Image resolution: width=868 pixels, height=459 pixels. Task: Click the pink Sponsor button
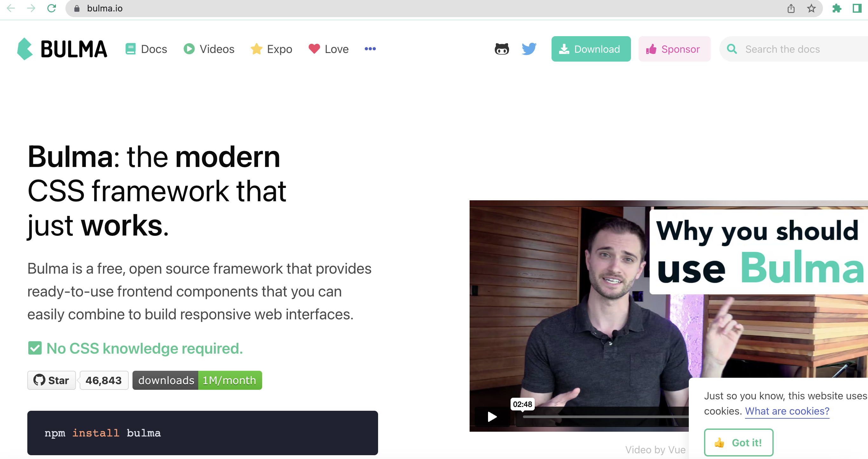tap(674, 49)
